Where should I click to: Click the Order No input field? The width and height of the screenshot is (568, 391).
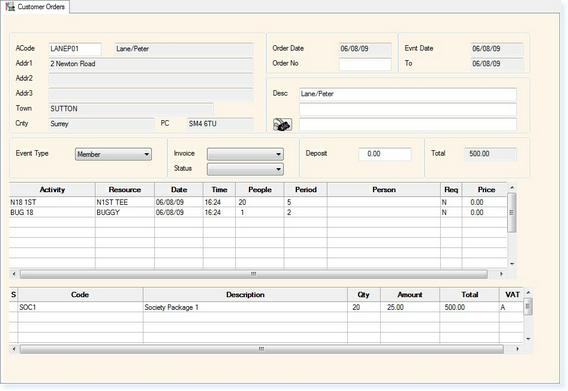tap(365, 64)
